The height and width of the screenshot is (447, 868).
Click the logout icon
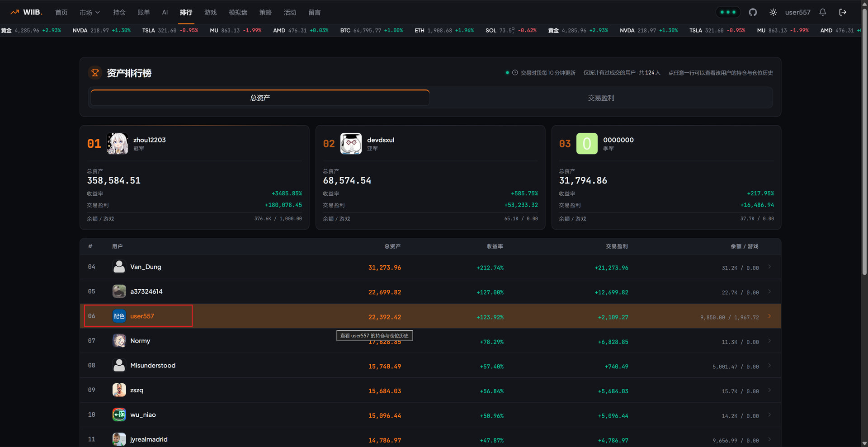point(843,12)
